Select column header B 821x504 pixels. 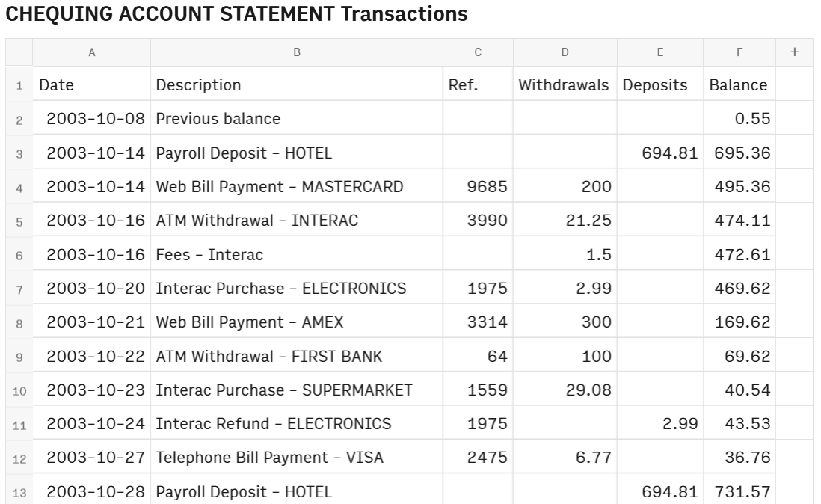[x=298, y=52]
